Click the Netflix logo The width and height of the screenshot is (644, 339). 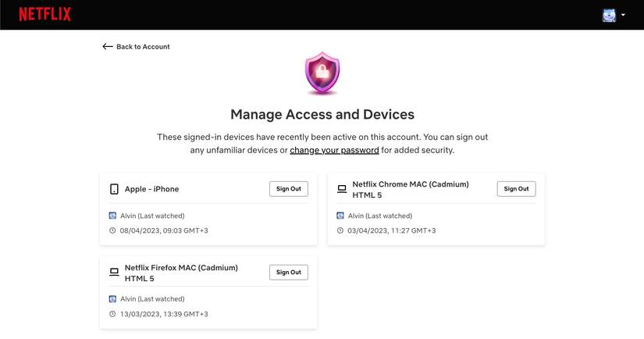click(x=44, y=14)
